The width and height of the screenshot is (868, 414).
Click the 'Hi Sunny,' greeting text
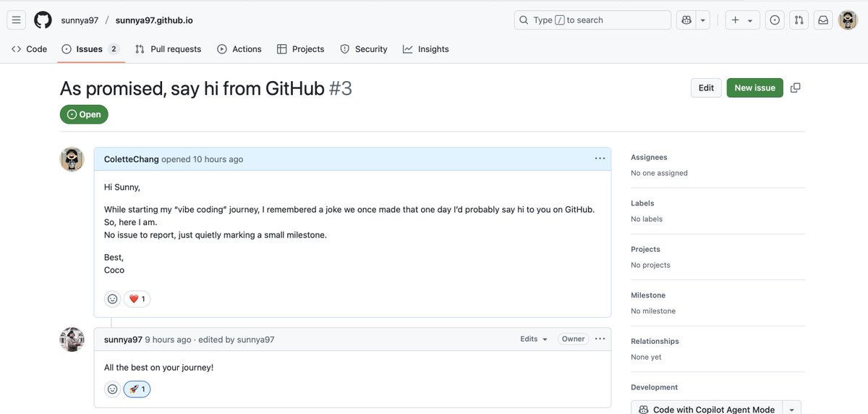click(122, 187)
